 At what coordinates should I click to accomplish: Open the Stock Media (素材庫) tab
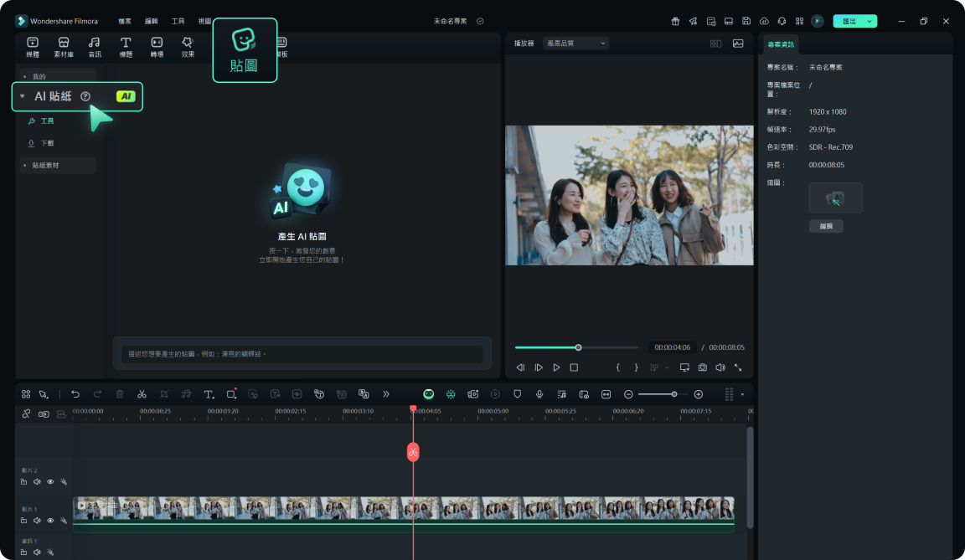click(64, 47)
